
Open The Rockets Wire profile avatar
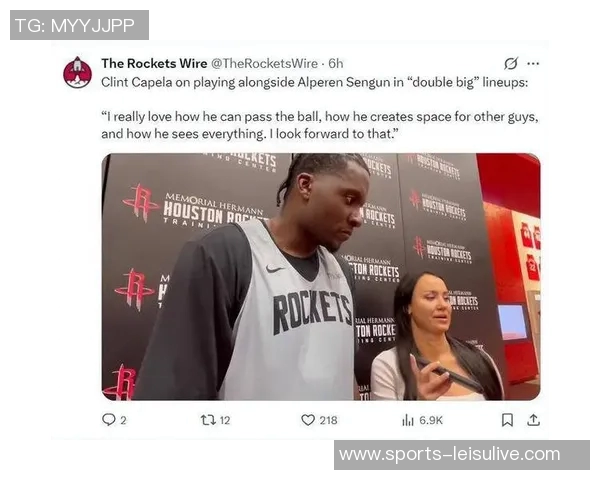pos(77,73)
